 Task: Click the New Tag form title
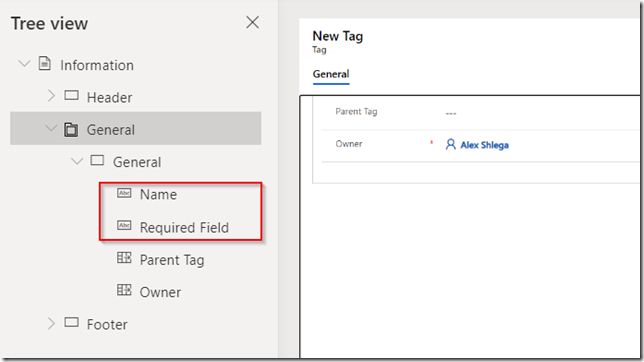[338, 36]
